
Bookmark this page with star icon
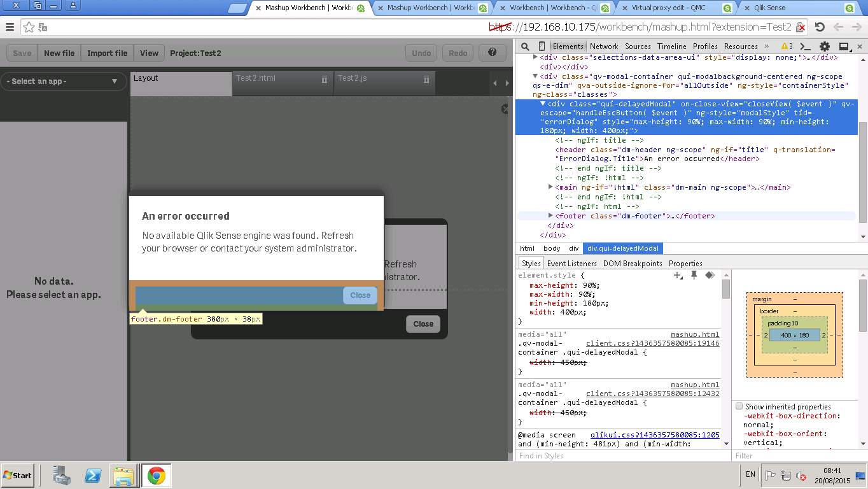[29, 27]
